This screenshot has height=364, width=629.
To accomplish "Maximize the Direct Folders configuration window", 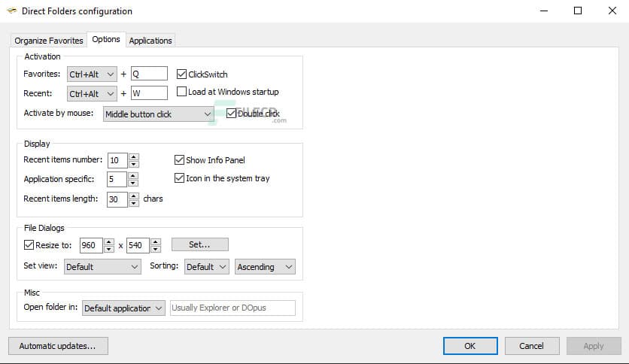I will pyautogui.click(x=578, y=11).
